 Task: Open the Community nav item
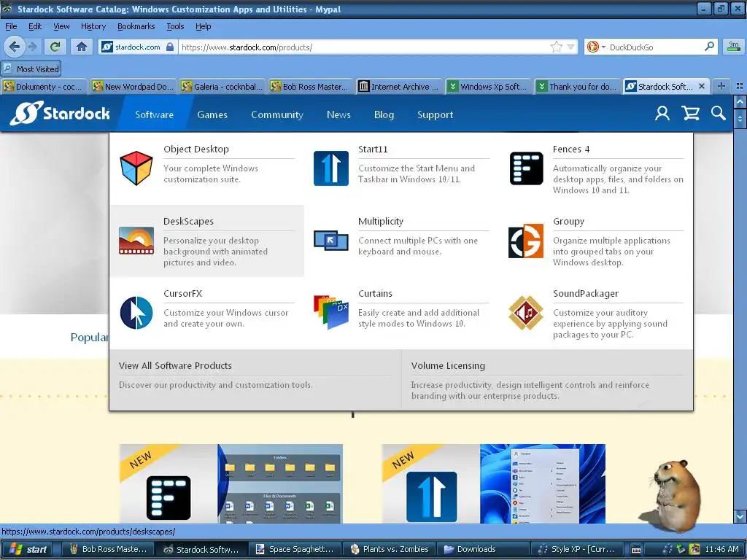(x=277, y=114)
